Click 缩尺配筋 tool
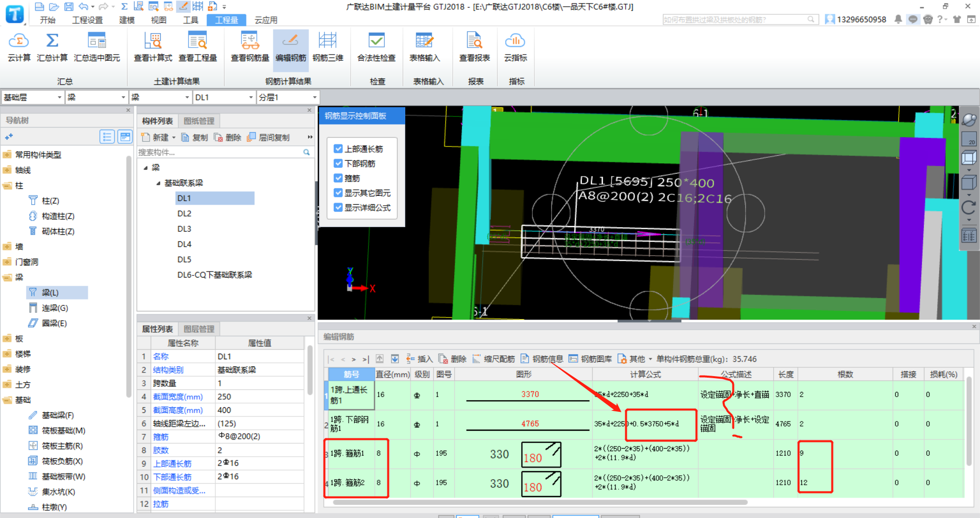 click(x=493, y=359)
